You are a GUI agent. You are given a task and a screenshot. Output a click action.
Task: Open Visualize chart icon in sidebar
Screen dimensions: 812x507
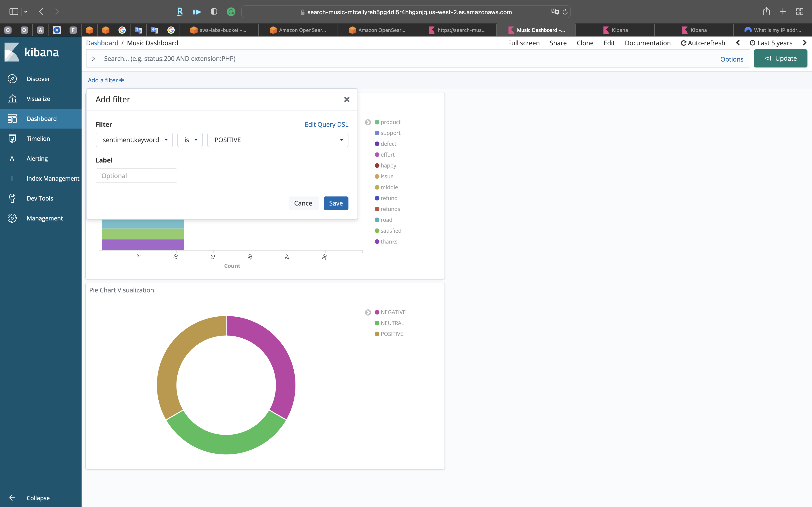[12, 99]
